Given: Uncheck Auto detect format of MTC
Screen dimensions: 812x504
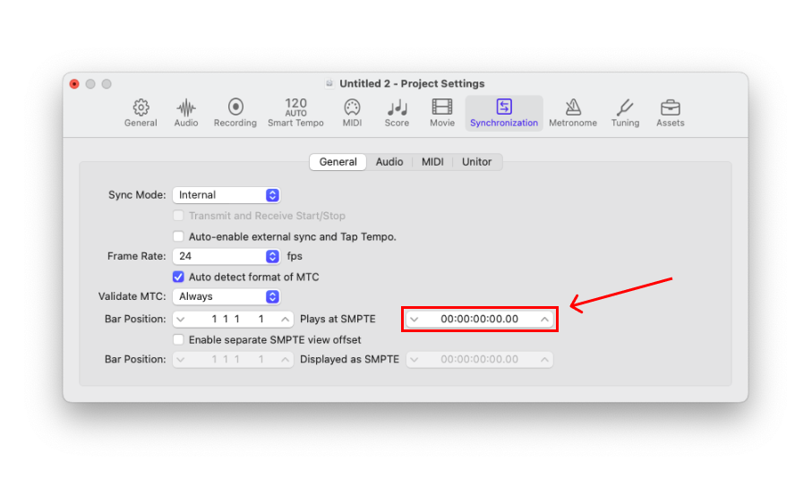Looking at the screenshot, I should point(178,277).
